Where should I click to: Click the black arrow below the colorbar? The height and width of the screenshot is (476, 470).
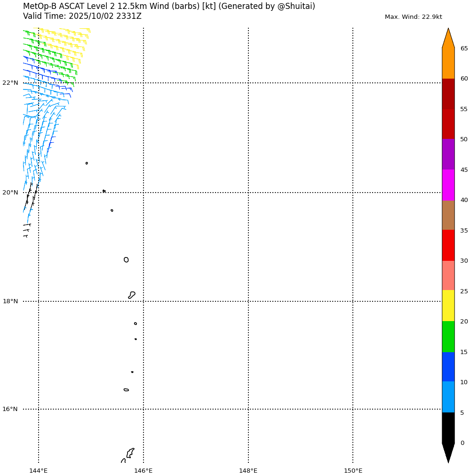click(x=448, y=452)
